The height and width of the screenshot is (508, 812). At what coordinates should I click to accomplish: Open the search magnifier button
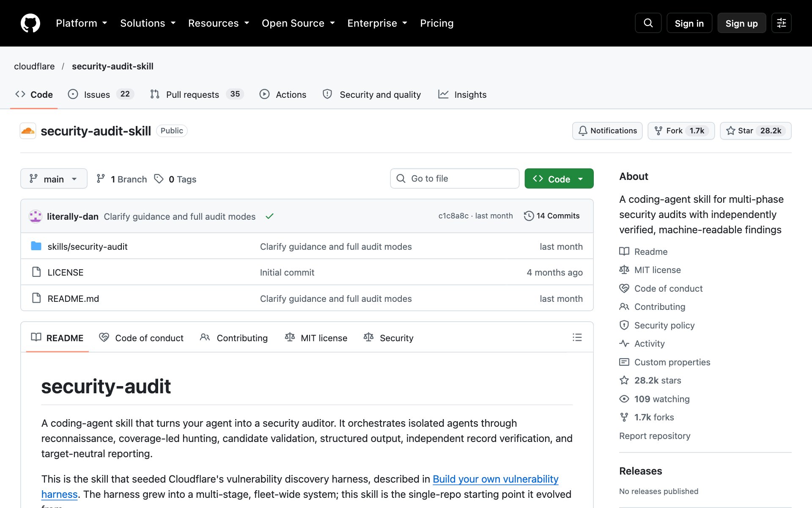coord(648,23)
